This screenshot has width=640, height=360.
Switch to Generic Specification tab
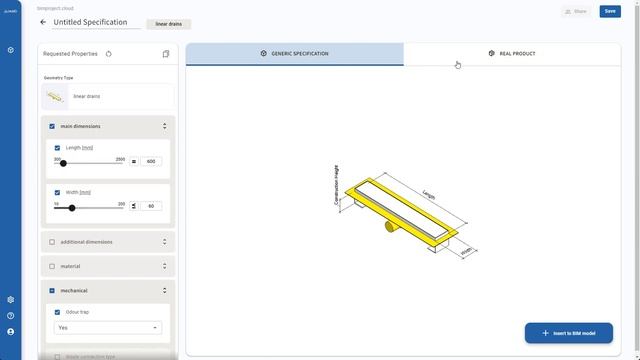pyautogui.click(x=295, y=54)
